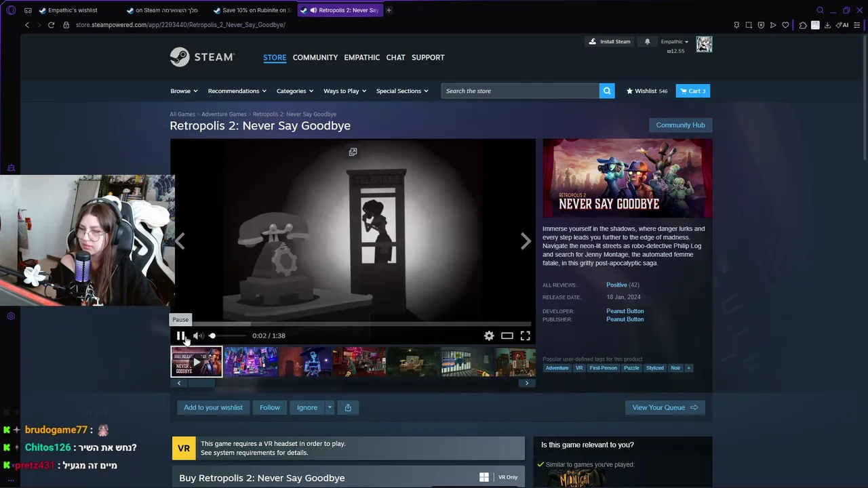The image size is (868, 488).
Task: Go back in browser history
Action: click(27, 25)
